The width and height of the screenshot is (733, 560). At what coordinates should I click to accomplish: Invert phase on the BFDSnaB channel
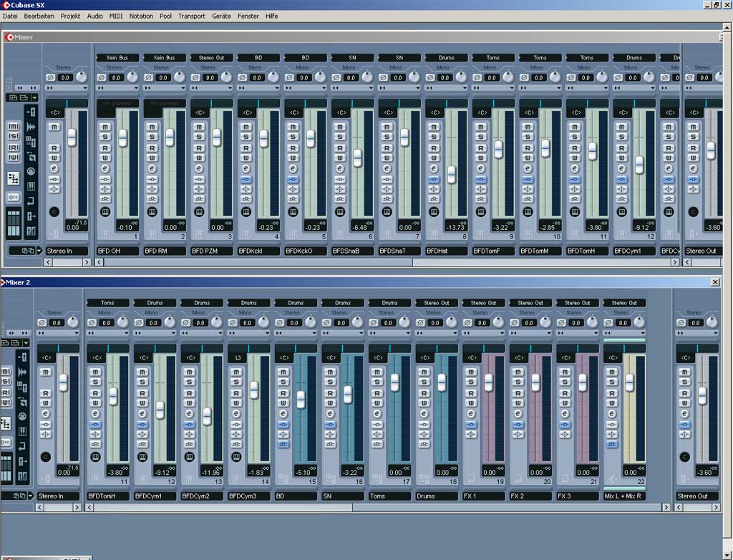336,77
